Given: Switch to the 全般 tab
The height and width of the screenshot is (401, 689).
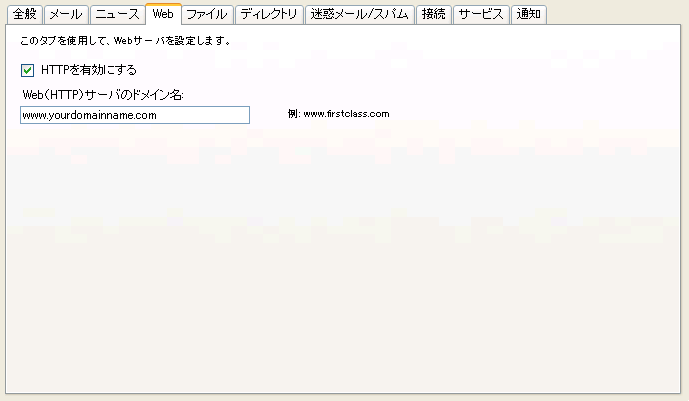Looking at the screenshot, I should tap(25, 14).
